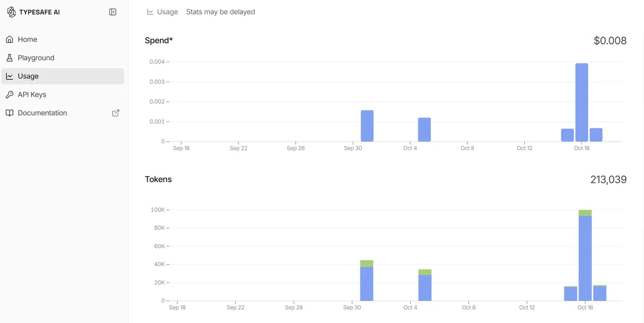The width and height of the screenshot is (644, 323).
Task: Select the Oct 17 bar in Spend chart
Action: 596,135
